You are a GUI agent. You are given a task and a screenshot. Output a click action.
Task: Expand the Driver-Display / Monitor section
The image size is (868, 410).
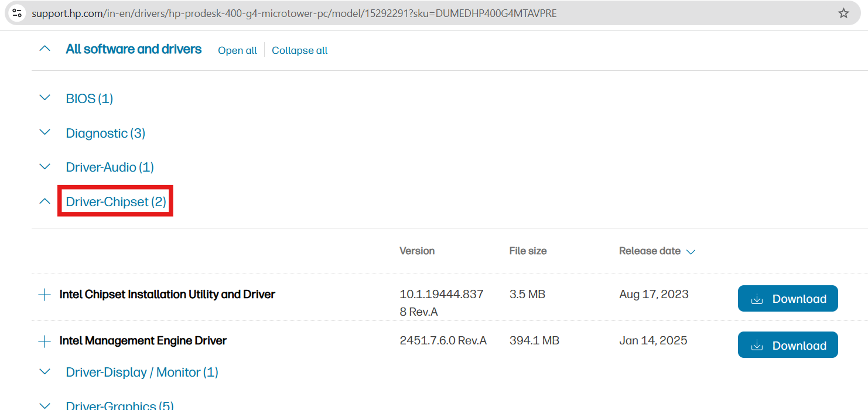45,371
